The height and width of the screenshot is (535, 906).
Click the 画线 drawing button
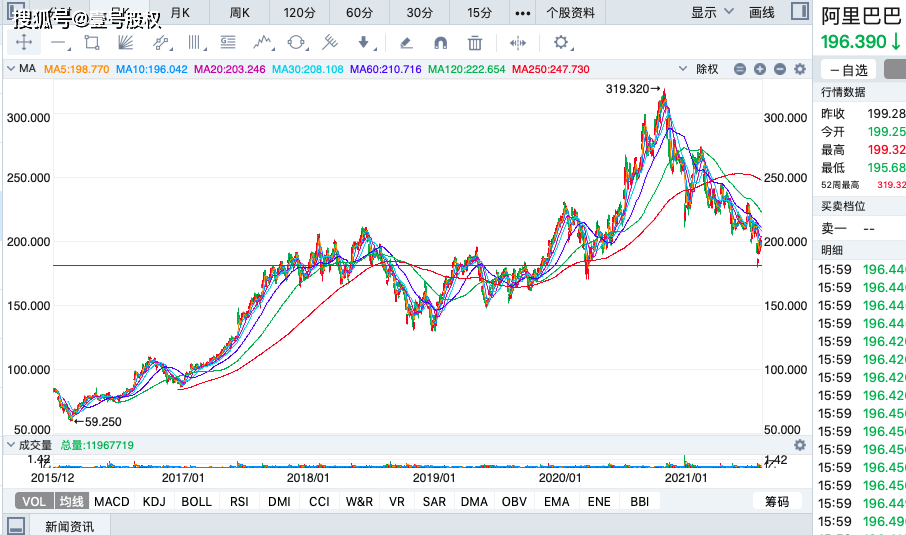click(x=762, y=12)
